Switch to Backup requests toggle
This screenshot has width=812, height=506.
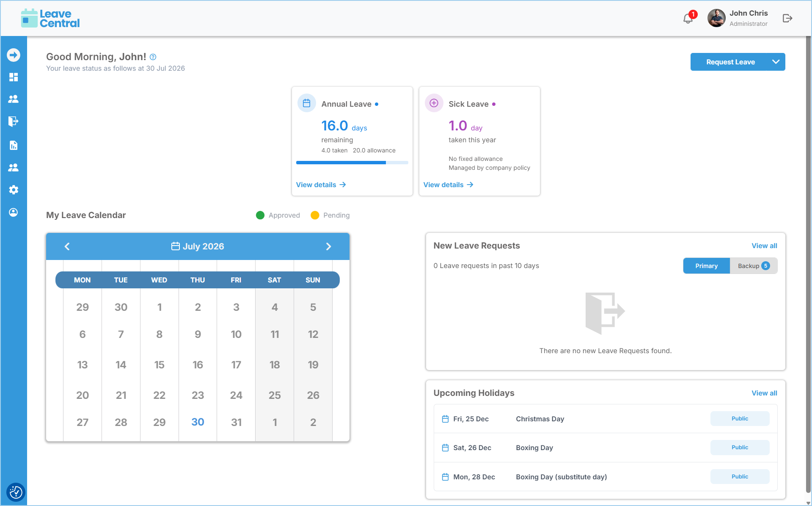(754, 266)
